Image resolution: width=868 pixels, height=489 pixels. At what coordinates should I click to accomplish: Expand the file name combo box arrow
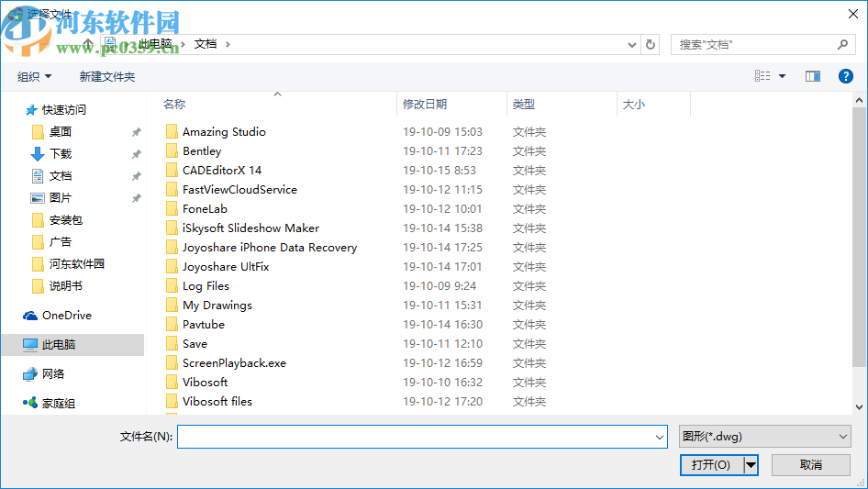point(660,437)
